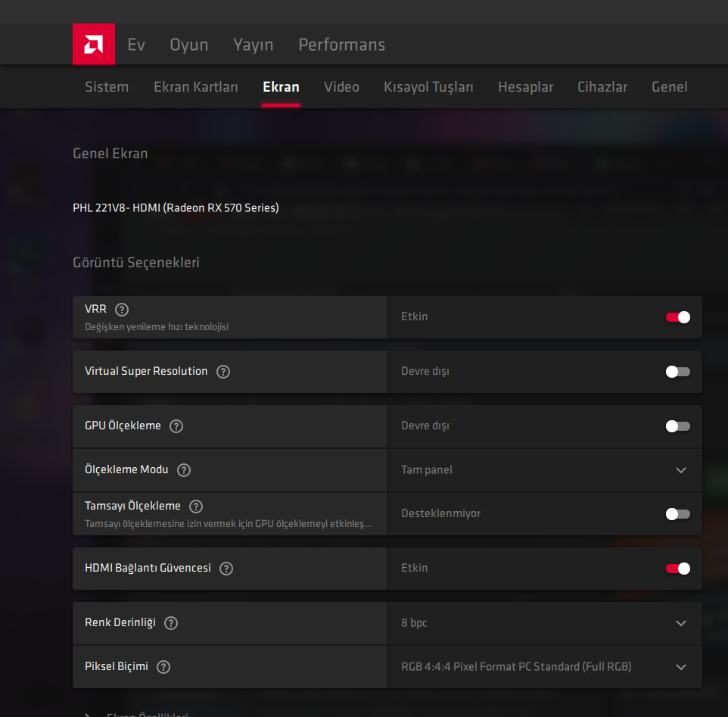Open HDMI Bağlantı Güvencesi help icon
Viewport: 728px width, 717px height.
226,569
